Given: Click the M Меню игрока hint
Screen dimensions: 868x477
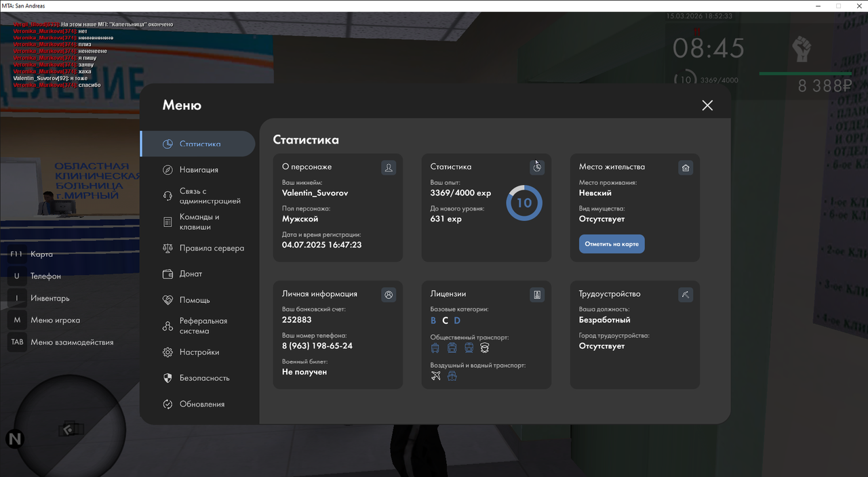Looking at the screenshot, I should 44,320.
